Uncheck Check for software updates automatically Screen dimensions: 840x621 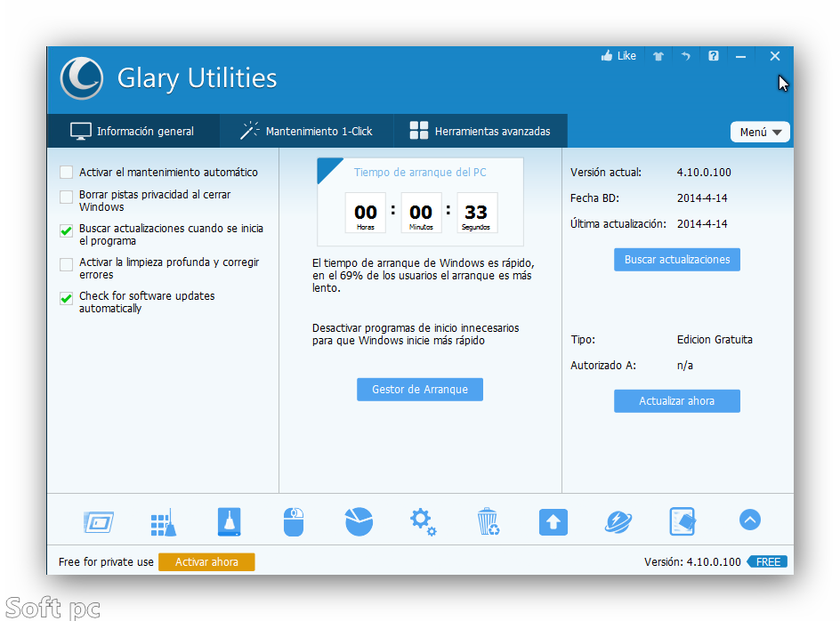(x=67, y=298)
